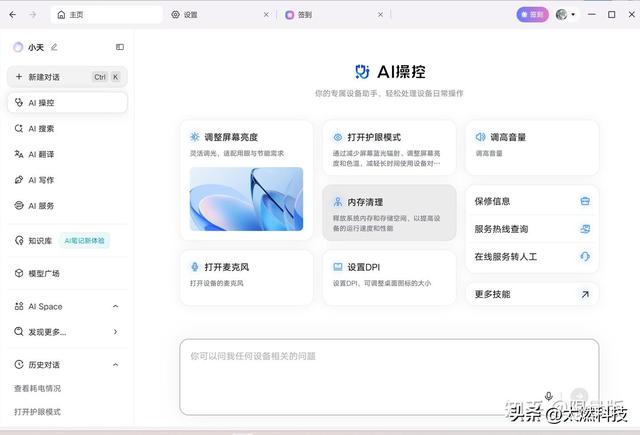Expand the 发现更多 section

[x=115, y=332]
